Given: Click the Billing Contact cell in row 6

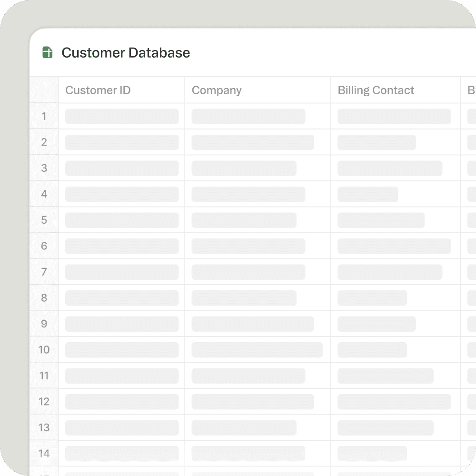Looking at the screenshot, I should [395, 246].
